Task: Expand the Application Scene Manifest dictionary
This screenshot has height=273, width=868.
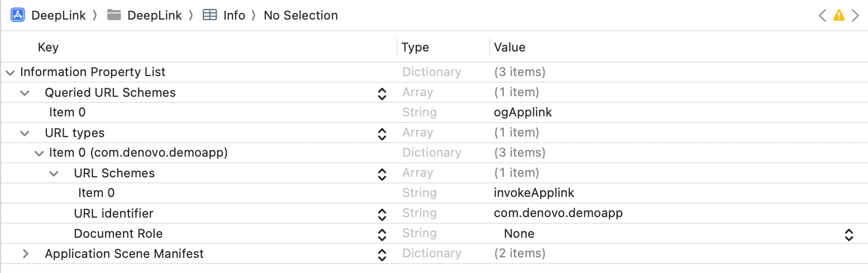Action: (x=25, y=253)
